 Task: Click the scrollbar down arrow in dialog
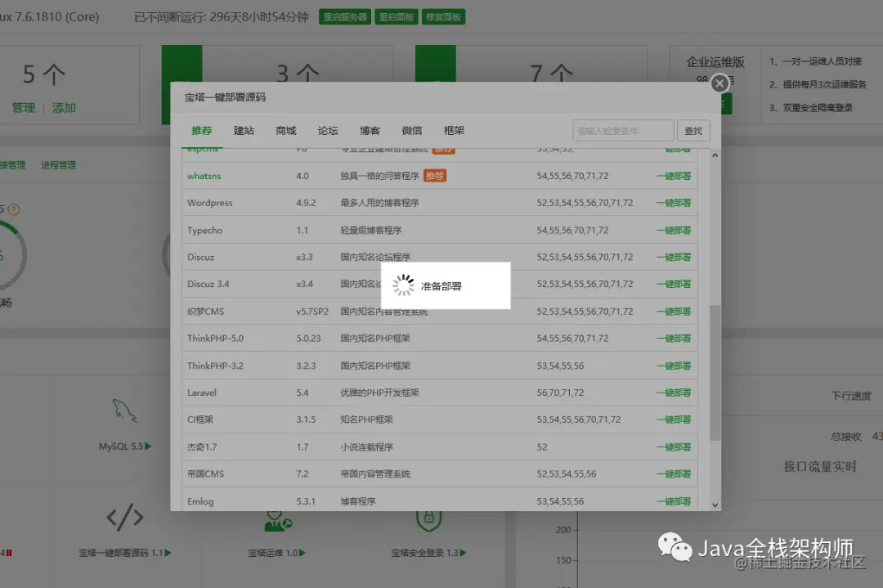click(715, 505)
